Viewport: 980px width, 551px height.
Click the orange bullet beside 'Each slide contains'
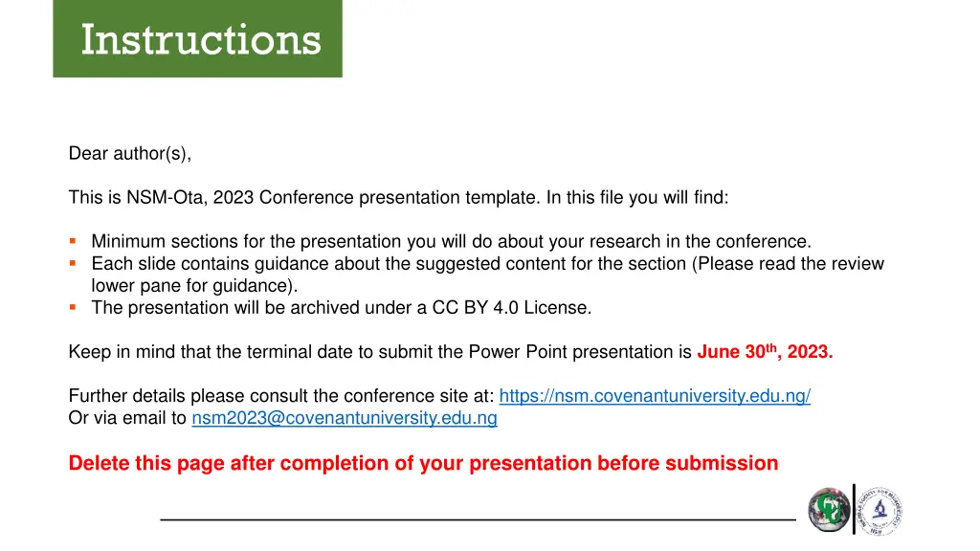pos(73,264)
